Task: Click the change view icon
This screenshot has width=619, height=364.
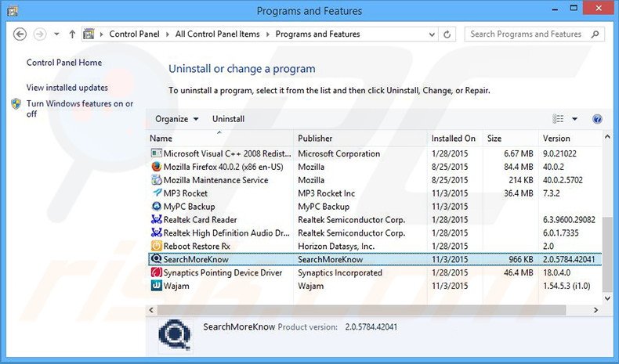Action: tap(558, 119)
